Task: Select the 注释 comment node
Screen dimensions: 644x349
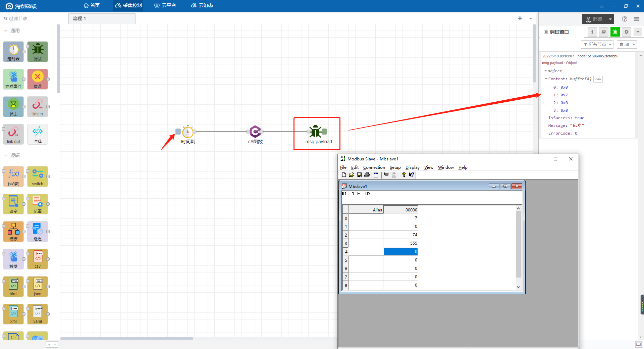Action: click(x=38, y=134)
